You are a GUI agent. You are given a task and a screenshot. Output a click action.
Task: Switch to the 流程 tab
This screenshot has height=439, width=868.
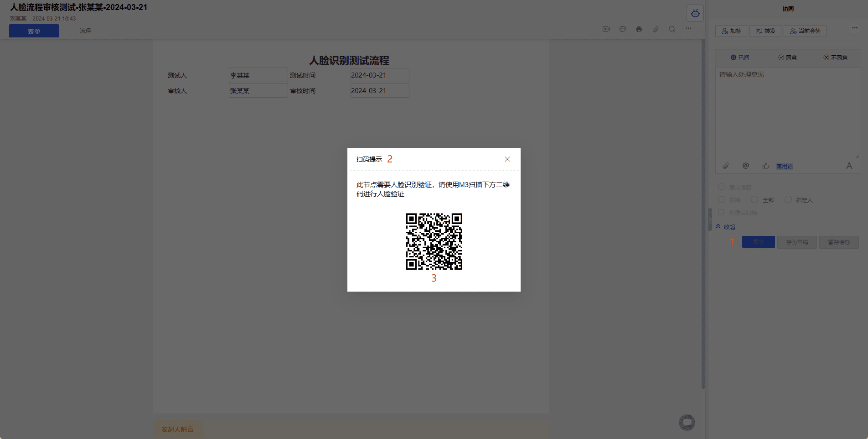85,31
